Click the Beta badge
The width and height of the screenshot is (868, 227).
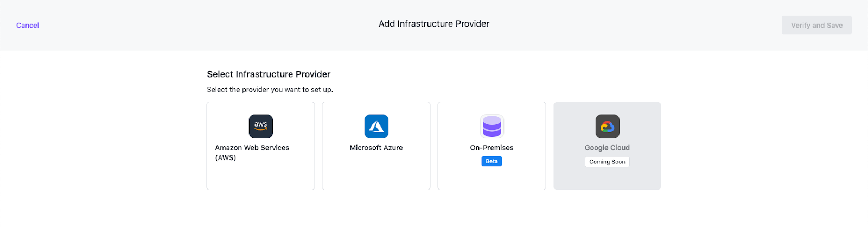pos(492,161)
